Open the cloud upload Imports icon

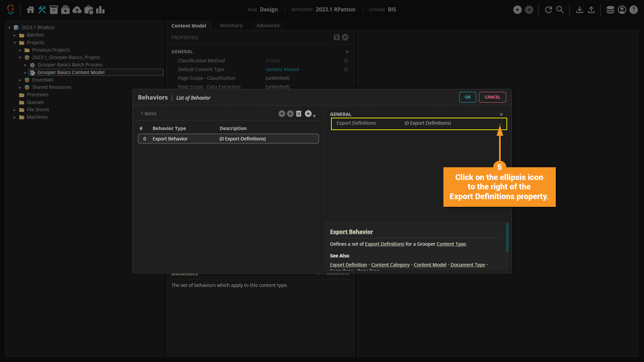point(77,10)
